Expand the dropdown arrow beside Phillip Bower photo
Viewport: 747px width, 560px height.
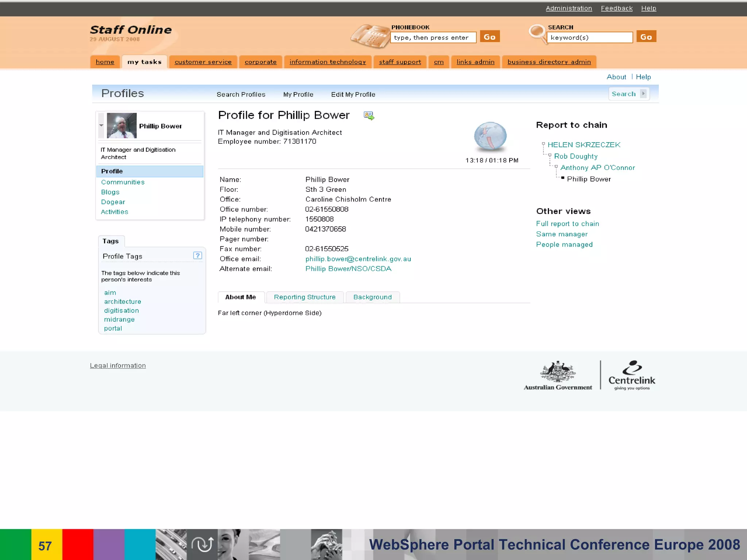101,125
